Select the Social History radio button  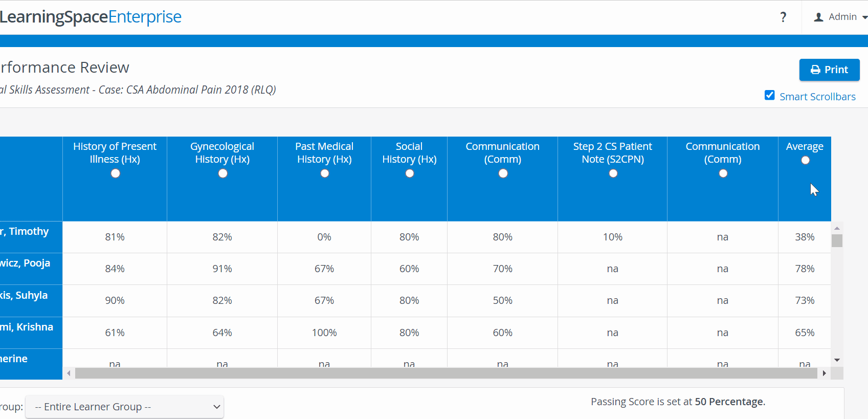409,173
